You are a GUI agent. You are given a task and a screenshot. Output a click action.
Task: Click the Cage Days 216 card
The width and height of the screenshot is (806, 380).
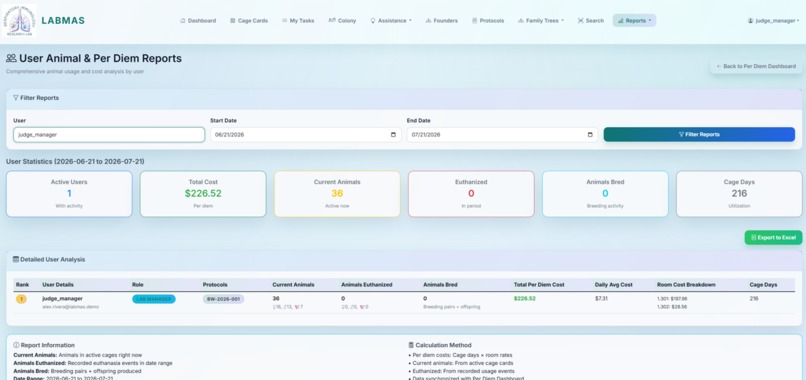739,194
